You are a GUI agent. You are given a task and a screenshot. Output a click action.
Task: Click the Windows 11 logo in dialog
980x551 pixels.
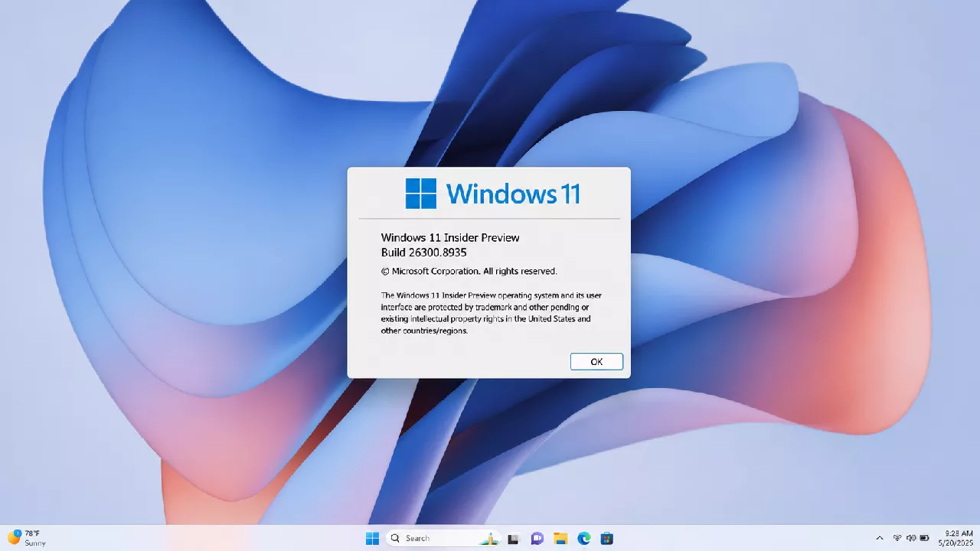pos(492,194)
